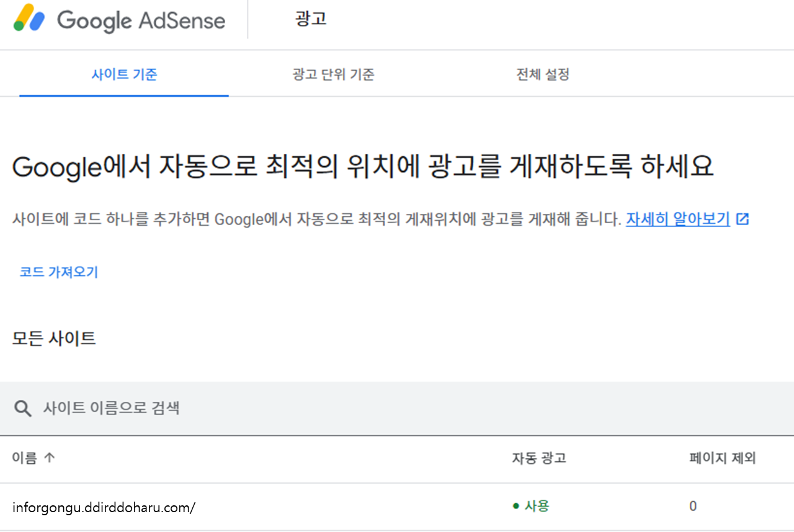The image size is (794, 532).
Task: Click the external link icon beside 자세히 알아보기
Action: (x=743, y=218)
